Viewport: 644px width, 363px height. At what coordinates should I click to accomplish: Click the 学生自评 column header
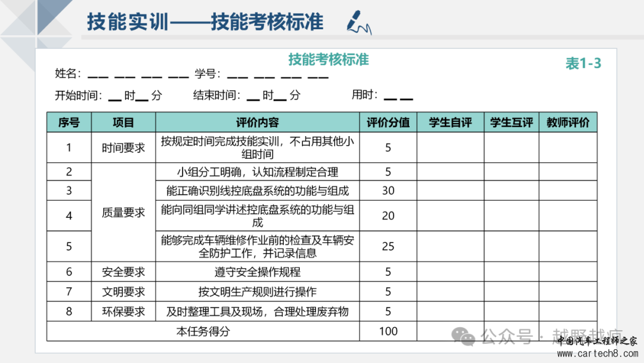click(x=451, y=122)
